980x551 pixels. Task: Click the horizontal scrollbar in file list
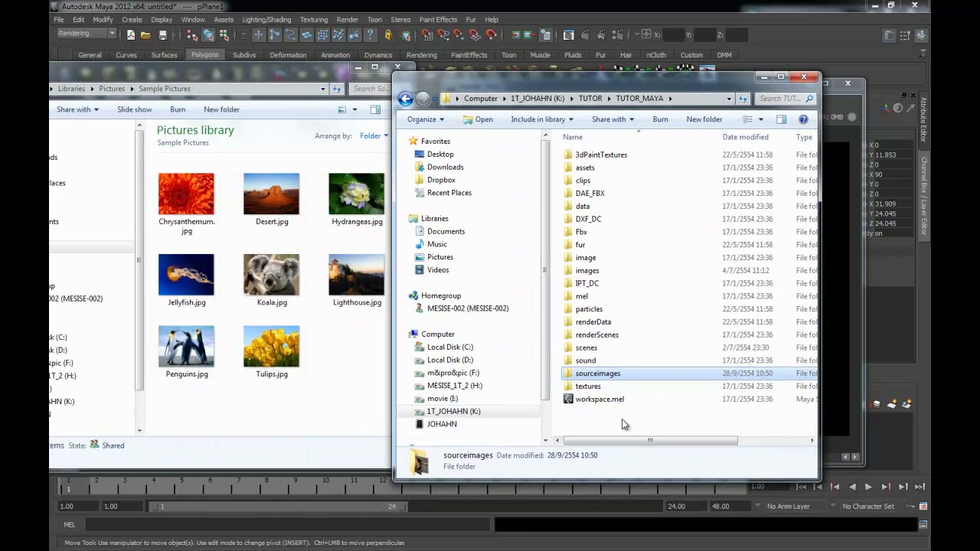pyautogui.click(x=650, y=441)
